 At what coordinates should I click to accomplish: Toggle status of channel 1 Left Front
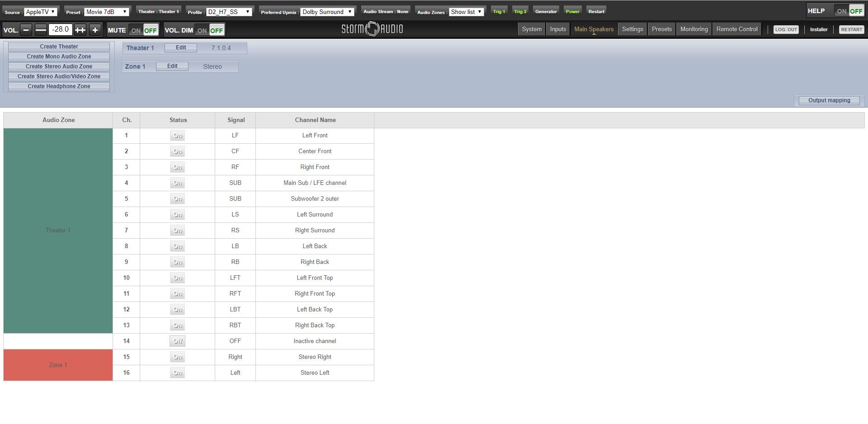pyautogui.click(x=178, y=136)
